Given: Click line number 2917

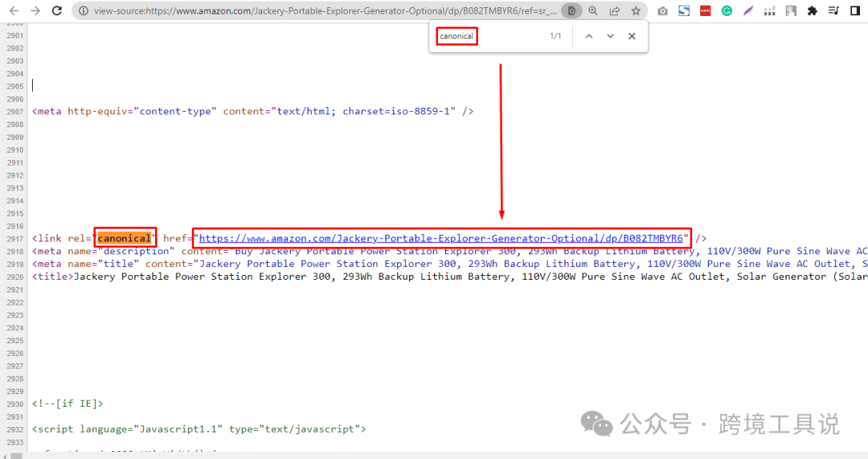Looking at the screenshot, I should 15,240.
